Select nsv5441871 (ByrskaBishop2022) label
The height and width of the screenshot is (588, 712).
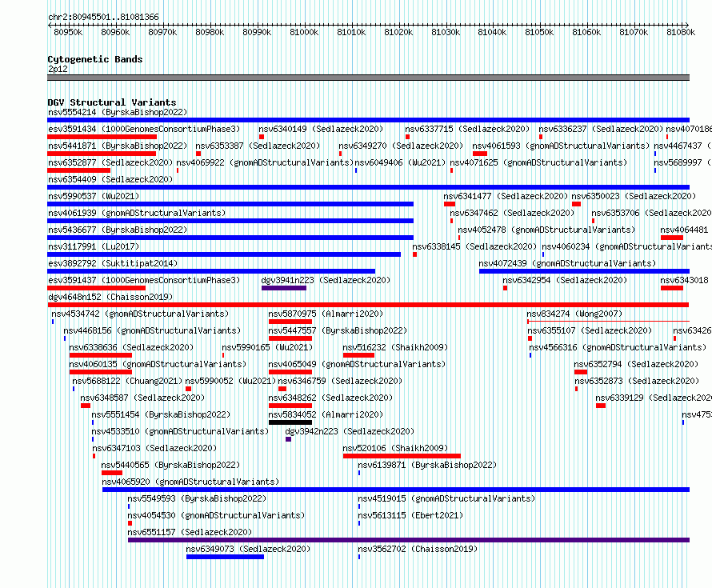[118, 146]
